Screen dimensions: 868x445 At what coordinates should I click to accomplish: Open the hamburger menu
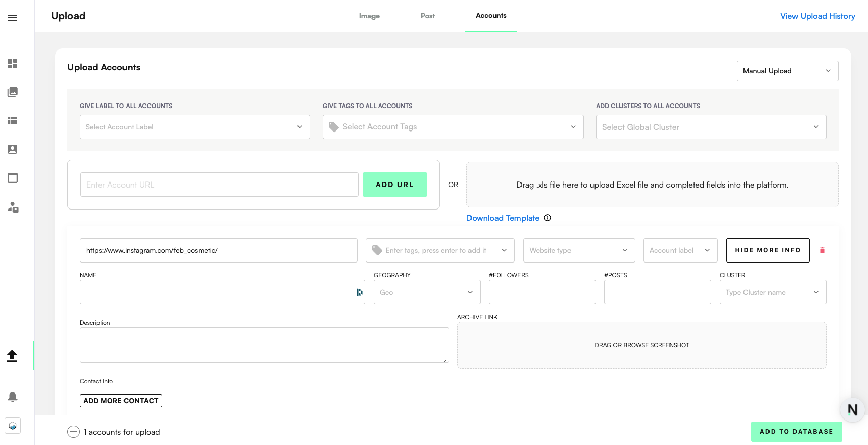pyautogui.click(x=13, y=18)
